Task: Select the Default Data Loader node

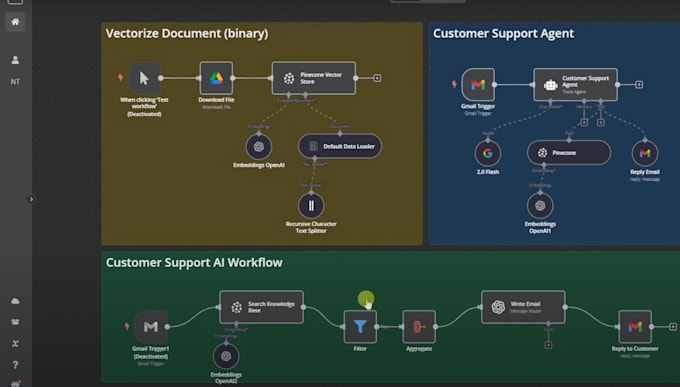Action: (340, 146)
